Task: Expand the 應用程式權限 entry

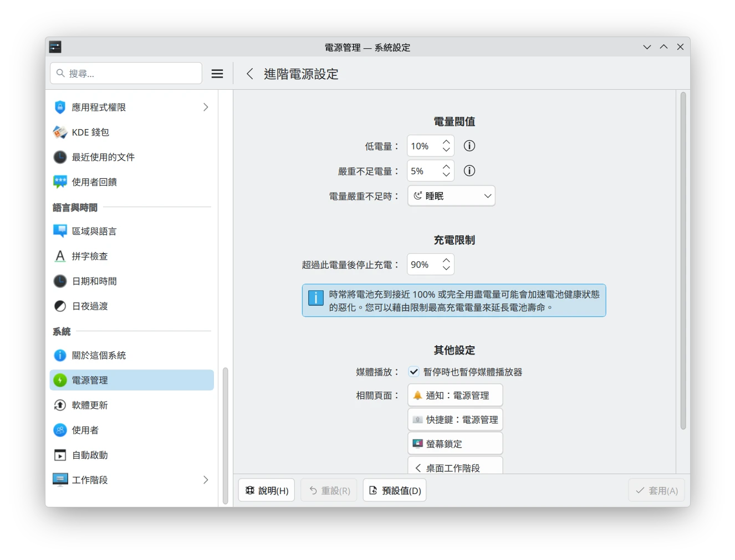Action: 205,107
